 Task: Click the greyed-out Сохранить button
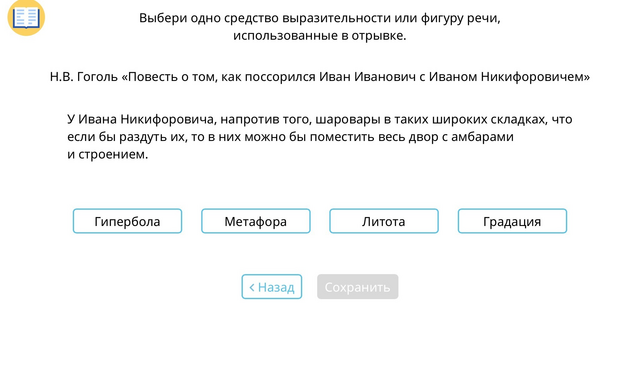(358, 287)
